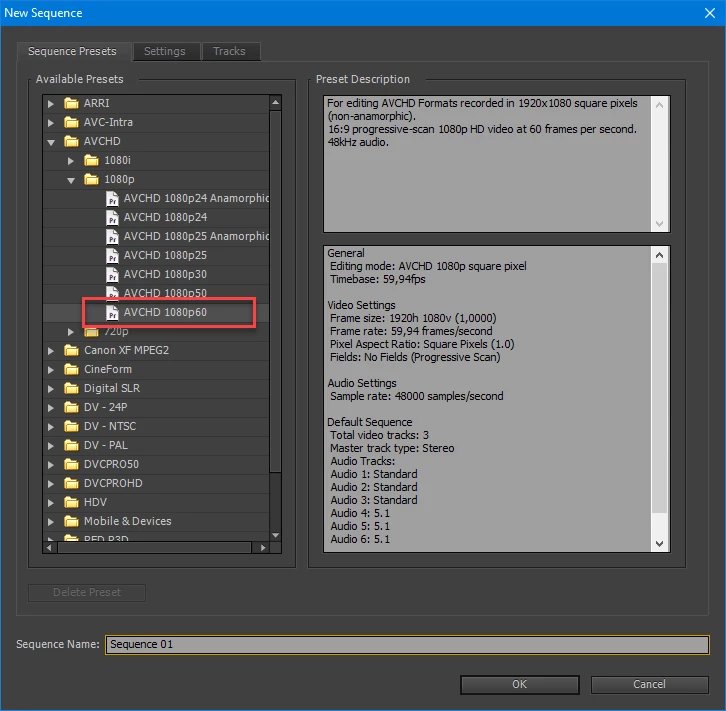
Task: Expand the Digital SLR folder arrow
Action: (x=51, y=389)
